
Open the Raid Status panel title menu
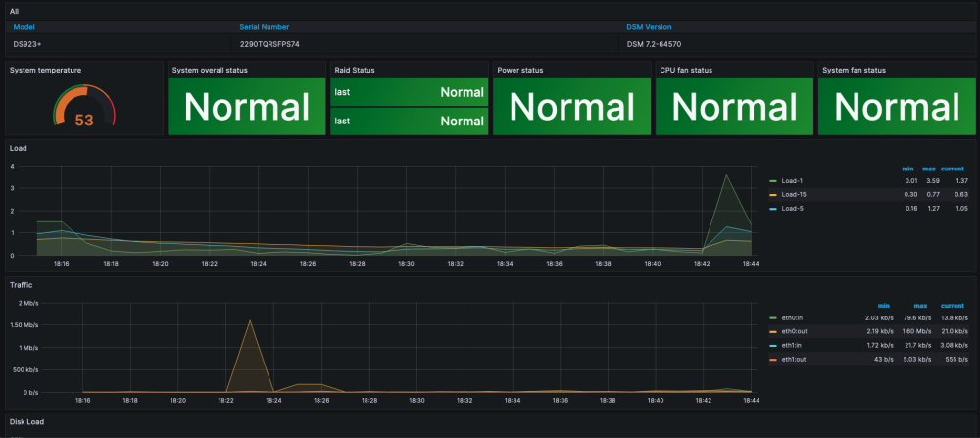pos(355,70)
